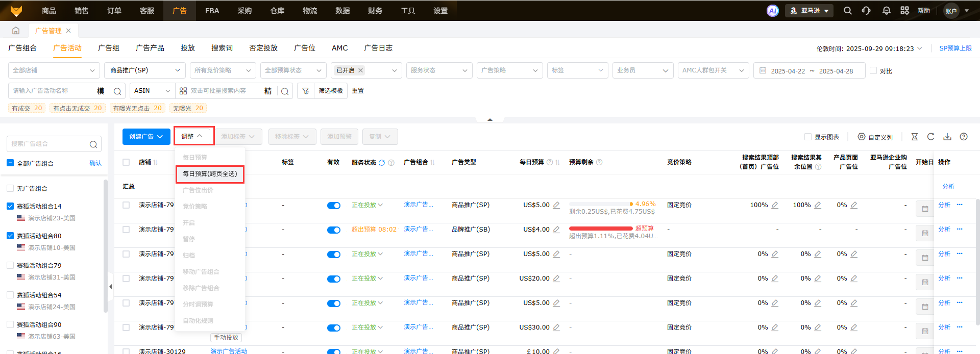This screenshot has height=354, width=980.
Task: Select 每日预算(跨页全选) menu option
Action: click(x=210, y=174)
